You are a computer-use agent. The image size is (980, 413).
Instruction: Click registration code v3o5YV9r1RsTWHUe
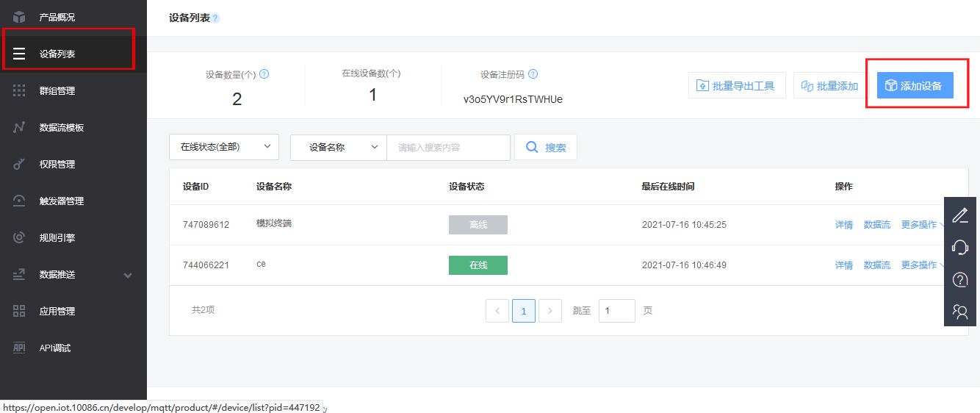tap(513, 99)
